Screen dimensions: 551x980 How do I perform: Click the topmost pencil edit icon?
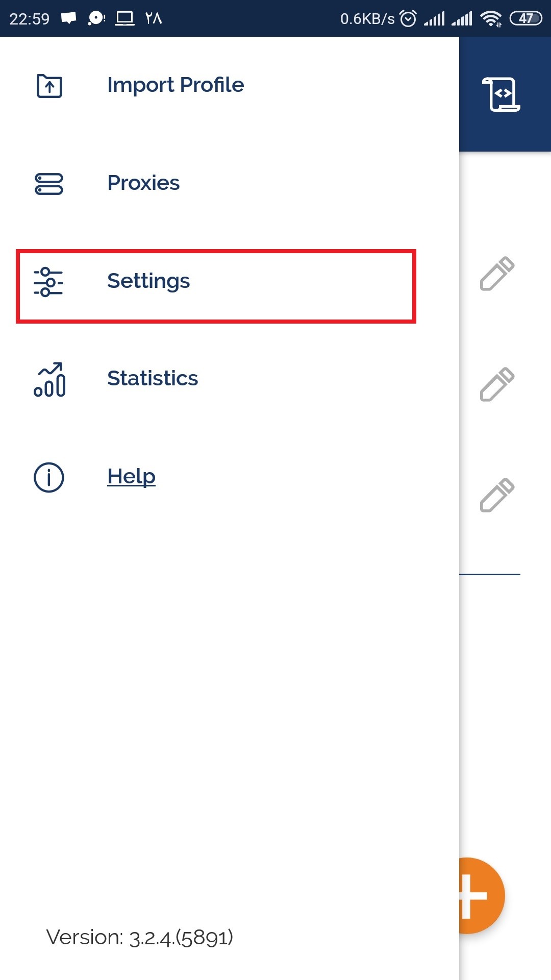pyautogui.click(x=497, y=274)
